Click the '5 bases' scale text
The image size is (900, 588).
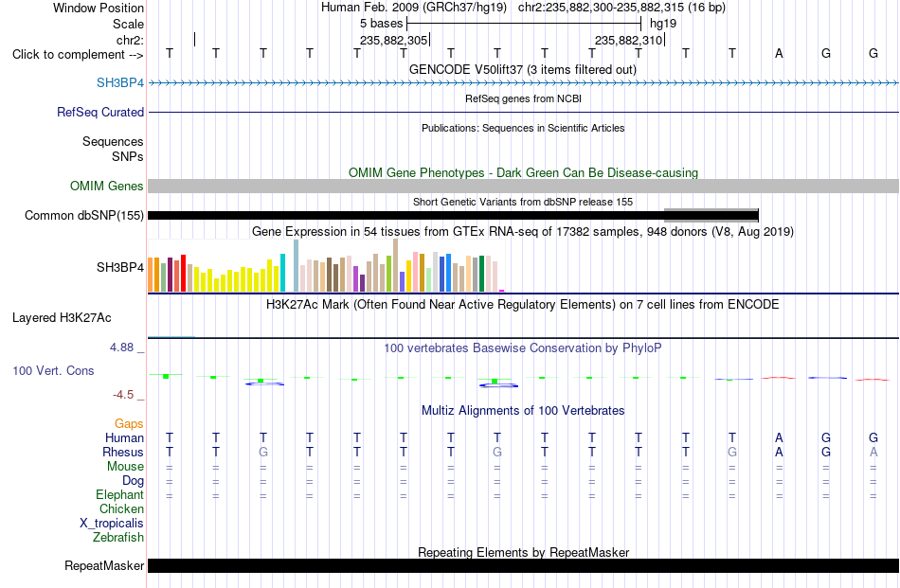tap(382, 24)
